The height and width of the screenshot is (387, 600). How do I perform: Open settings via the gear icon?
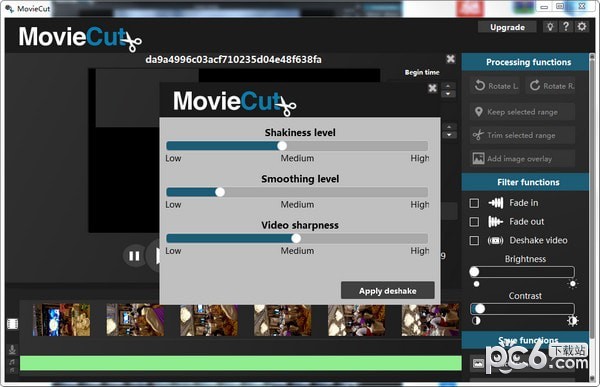point(582,27)
